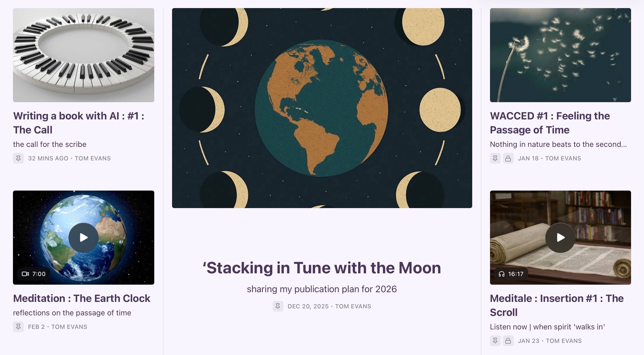The image size is (644, 355).
Task: Open 'Stacking in Tune with the Moon' article
Action: click(322, 268)
